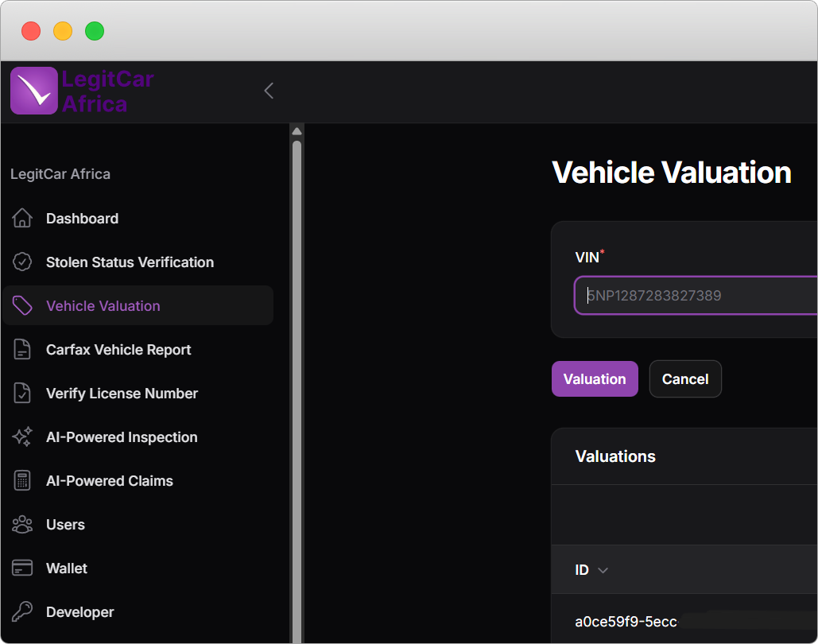Click the Users group icon
The image size is (818, 644).
pyautogui.click(x=22, y=525)
